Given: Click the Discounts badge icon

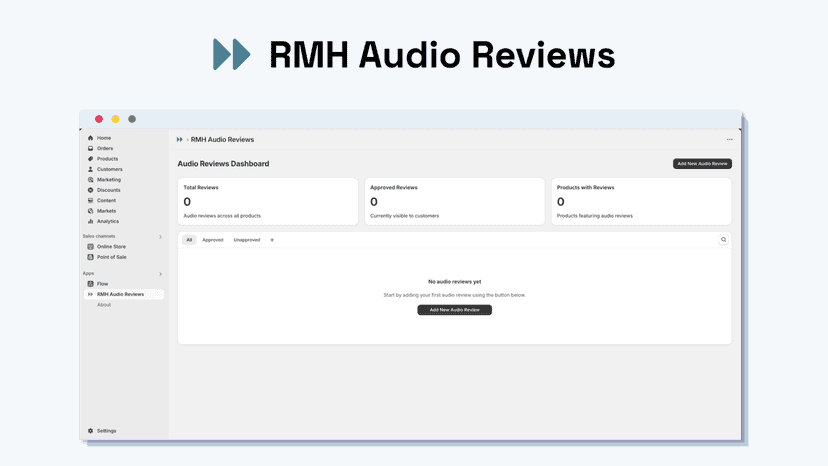Looking at the screenshot, I should tap(90, 190).
